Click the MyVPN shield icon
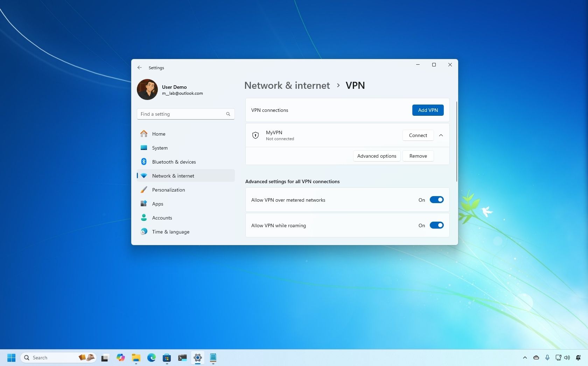 pyautogui.click(x=255, y=135)
